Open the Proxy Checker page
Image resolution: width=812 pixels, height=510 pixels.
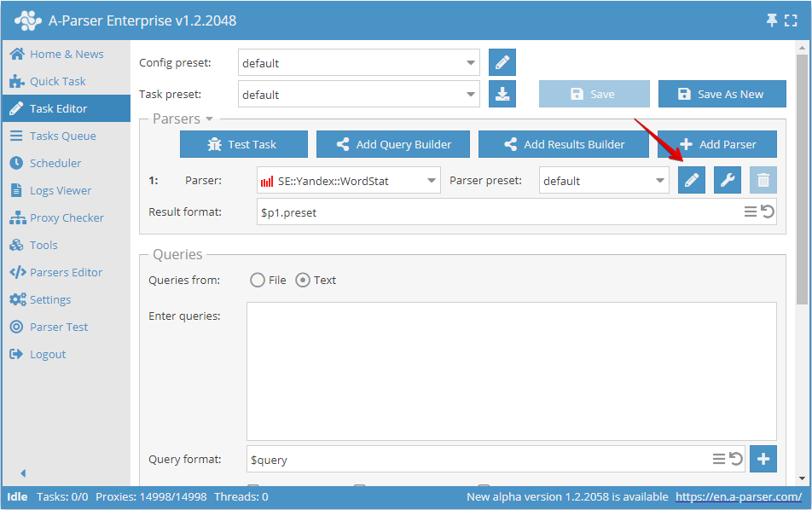click(x=57, y=217)
